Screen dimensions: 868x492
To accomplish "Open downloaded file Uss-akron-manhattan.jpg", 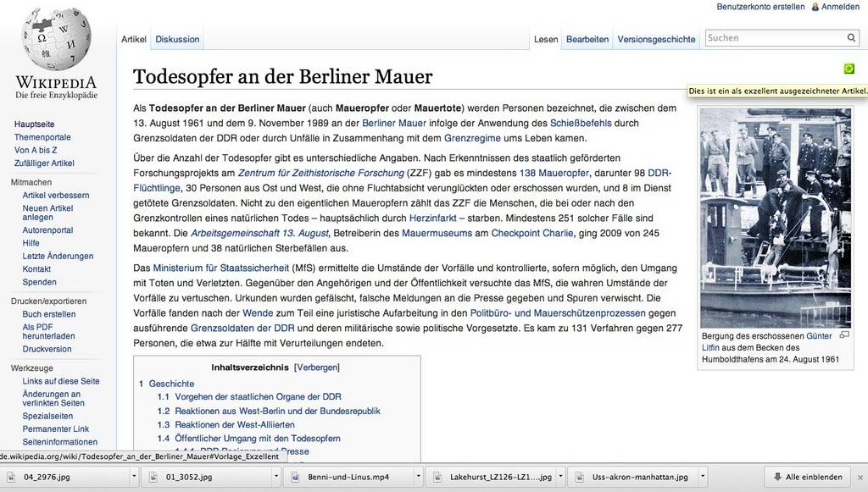I will tap(628, 477).
